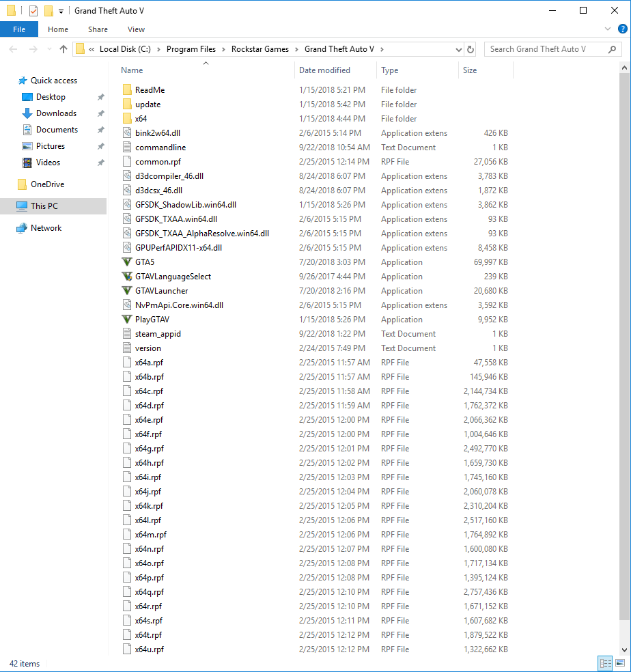
Task: Click the bink2w64.dll file icon
Action: [x=127, y=133]
